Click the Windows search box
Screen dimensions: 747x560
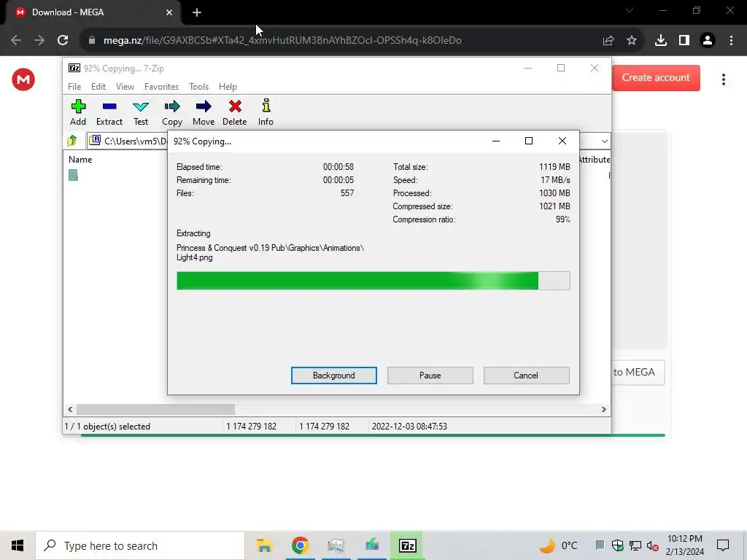pos(140,545)
